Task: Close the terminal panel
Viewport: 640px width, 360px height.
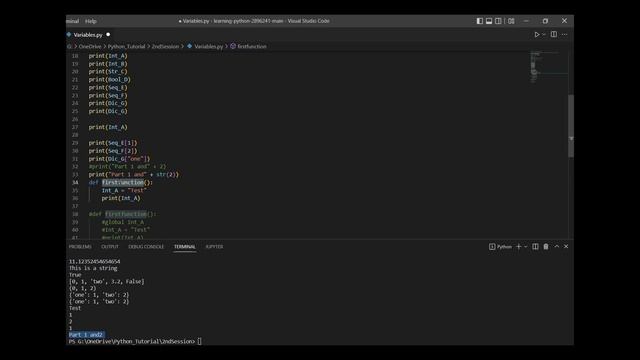Action: point(566,247)
